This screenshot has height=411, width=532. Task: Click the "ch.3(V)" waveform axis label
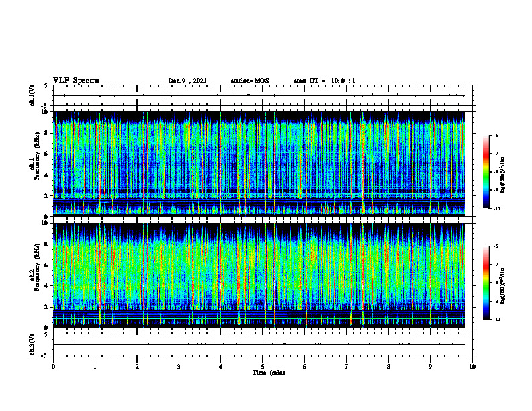tap(32, 345)
